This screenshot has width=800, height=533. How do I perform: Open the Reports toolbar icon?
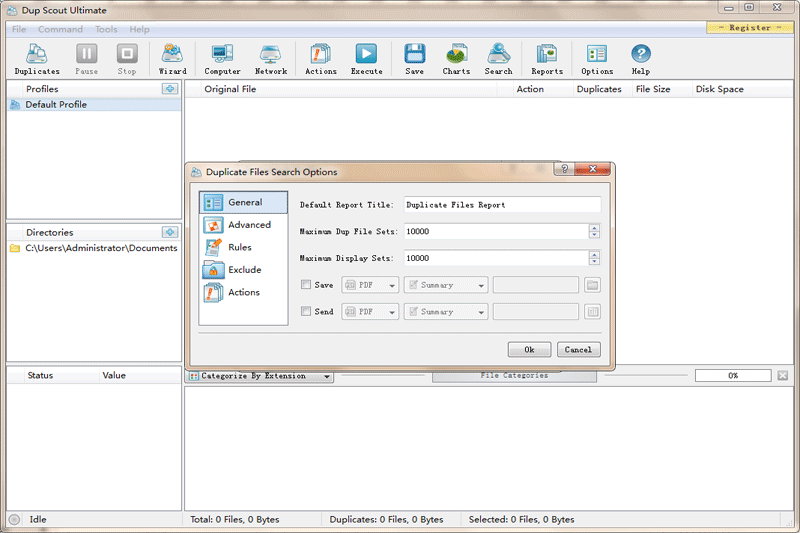point(547,59)
